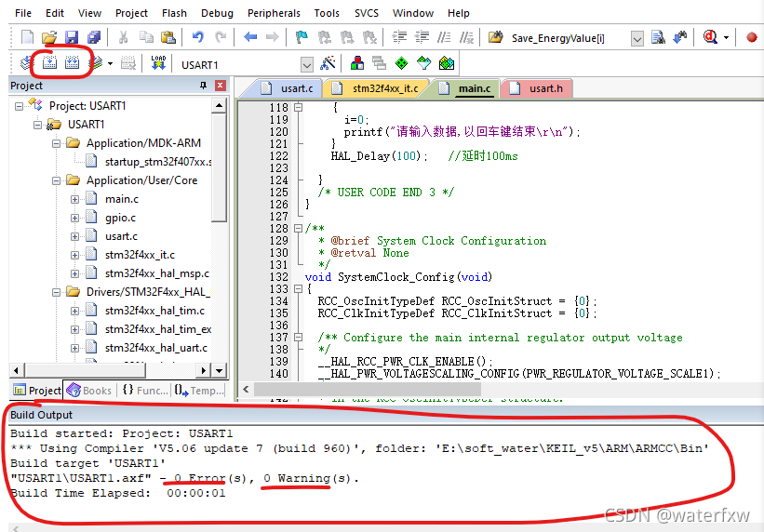The height and width of the screenshot is (532, 764).
Task: Indent the selected lines with the indent icon
Action: tap(399, 37)
